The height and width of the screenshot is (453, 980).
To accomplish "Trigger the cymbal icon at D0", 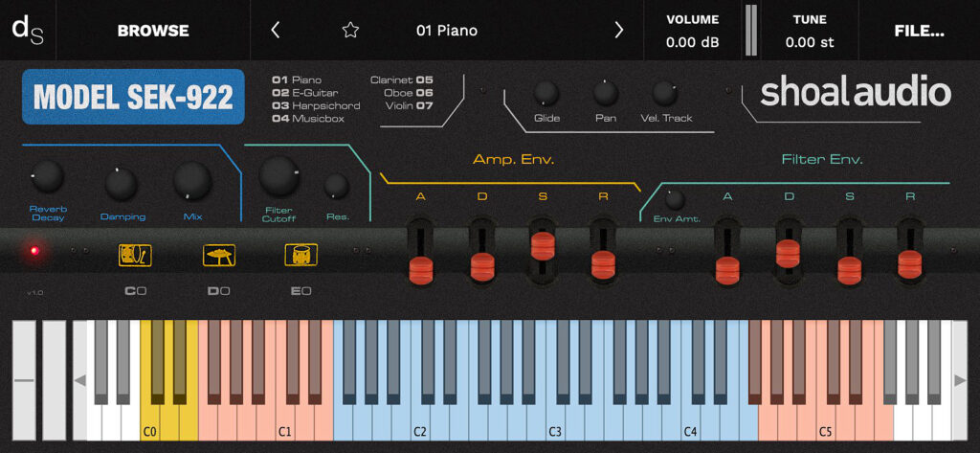I will click(219, 256).
